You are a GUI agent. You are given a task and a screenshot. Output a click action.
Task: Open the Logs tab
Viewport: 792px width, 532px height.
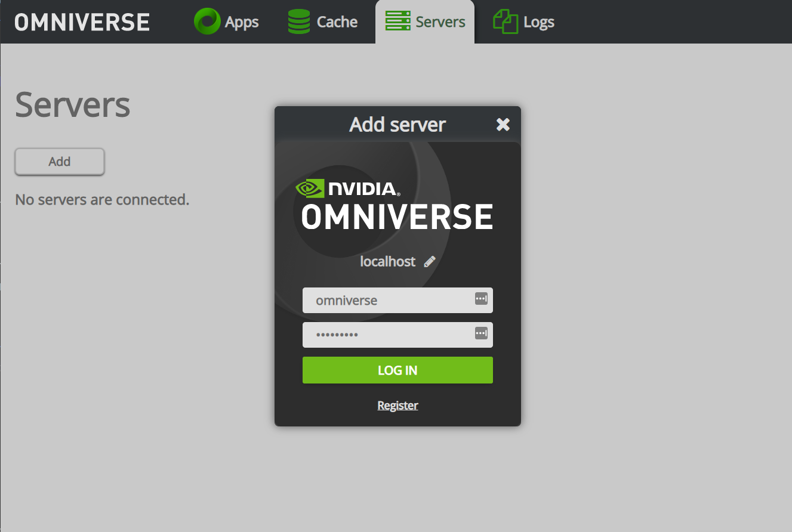[x=523, y=22]
